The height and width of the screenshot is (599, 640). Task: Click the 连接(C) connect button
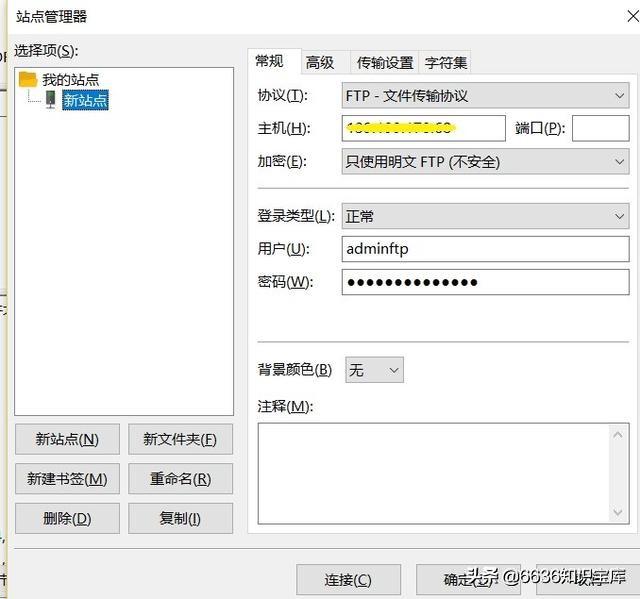348,579
